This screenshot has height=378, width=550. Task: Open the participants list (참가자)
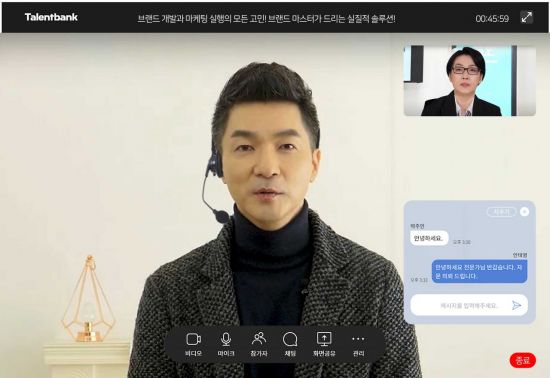pos(259,344)
